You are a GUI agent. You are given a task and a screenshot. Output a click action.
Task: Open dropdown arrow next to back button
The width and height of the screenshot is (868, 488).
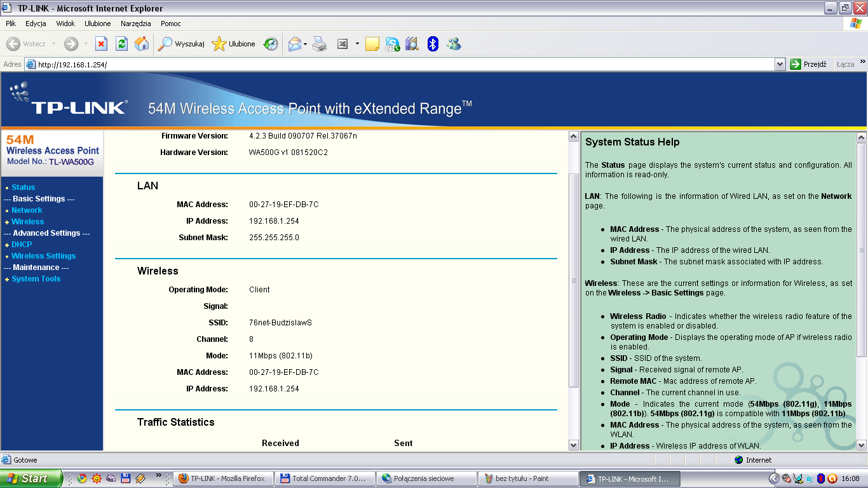pos(53,44)
